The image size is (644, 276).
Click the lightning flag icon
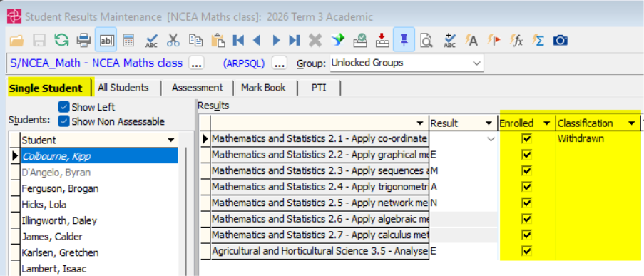click(494, 40)
